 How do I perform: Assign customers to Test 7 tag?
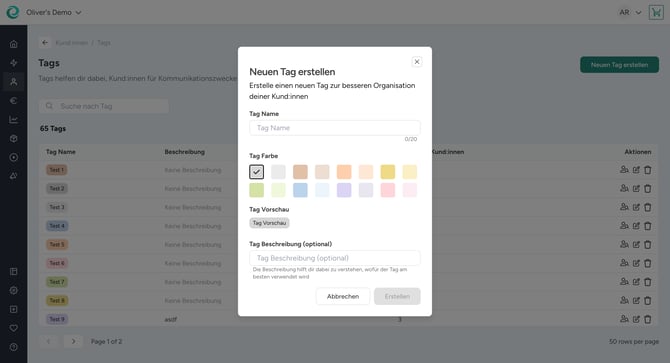click(x=624, y=282)
